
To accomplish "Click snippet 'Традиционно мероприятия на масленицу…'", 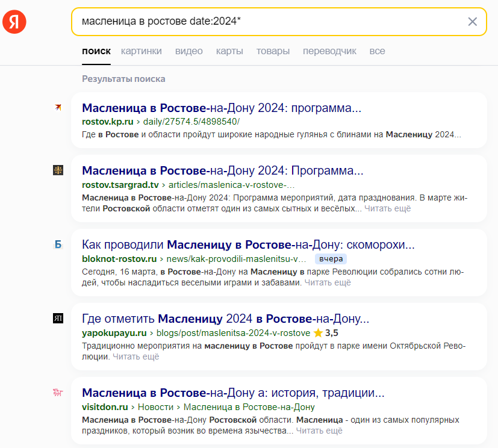I will 274,351.
